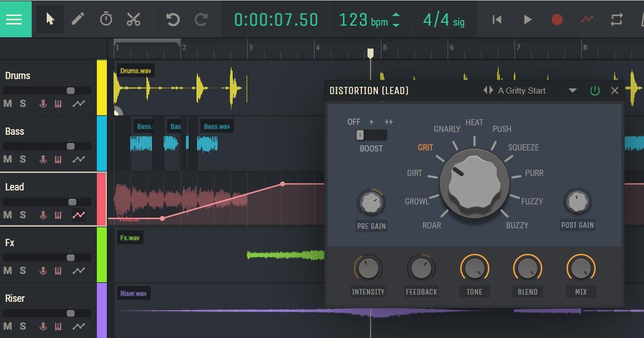Screen dimensions: 644x338
Task: Solo the Fx track
Action: (x=23, y=270)
